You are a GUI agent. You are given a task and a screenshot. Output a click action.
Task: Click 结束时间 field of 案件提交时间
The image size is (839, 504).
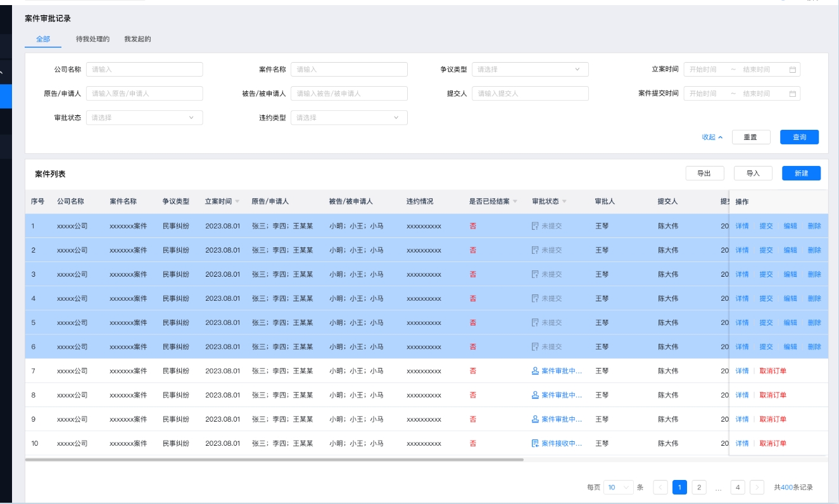[757, 94]
